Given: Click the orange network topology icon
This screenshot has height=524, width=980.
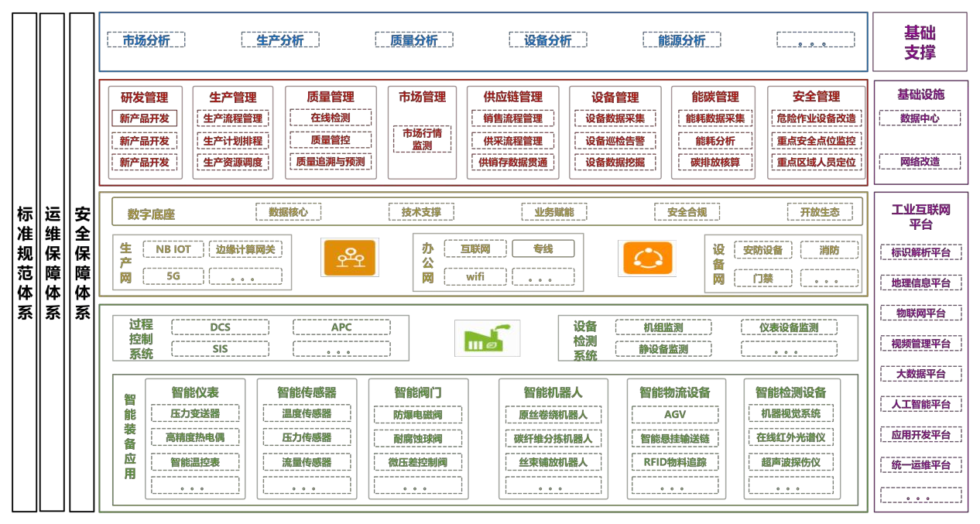Looking at the screenshot, I should [350, 257].
